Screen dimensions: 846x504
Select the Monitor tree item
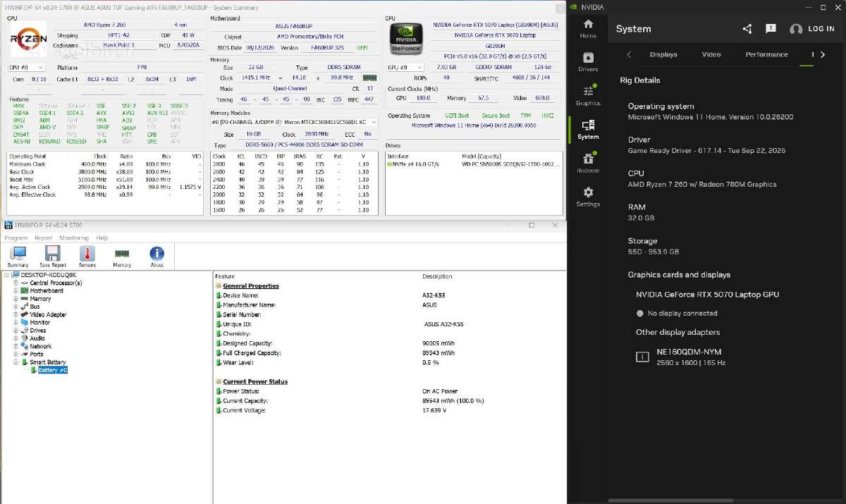pos(39,322)
